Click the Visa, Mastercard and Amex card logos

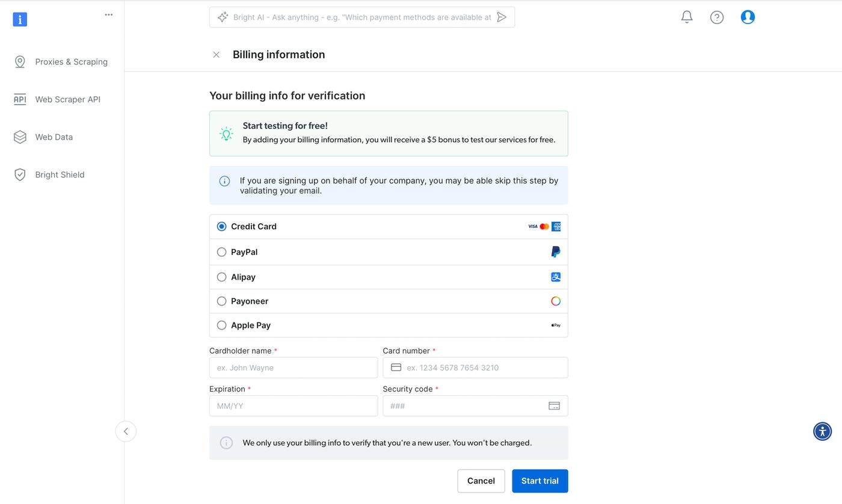(544, 227)
